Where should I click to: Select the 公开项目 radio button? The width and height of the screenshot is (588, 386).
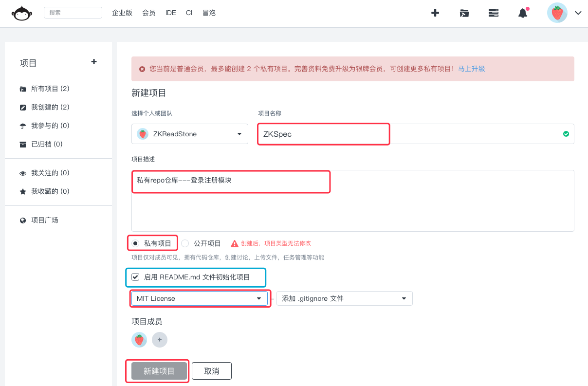[185, 243]
